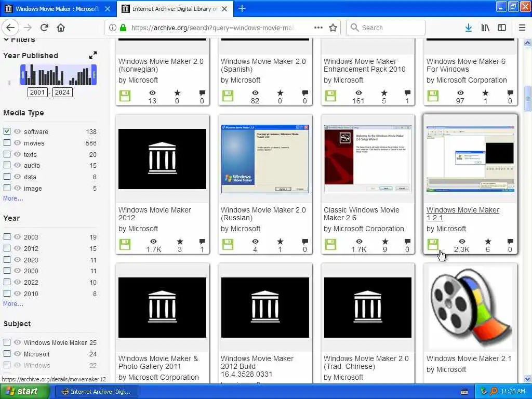Image resolution: width=532 pixels, height=399 pixels.
Task: Click the 2001 start year field
Action: click(x=37, y=92)
